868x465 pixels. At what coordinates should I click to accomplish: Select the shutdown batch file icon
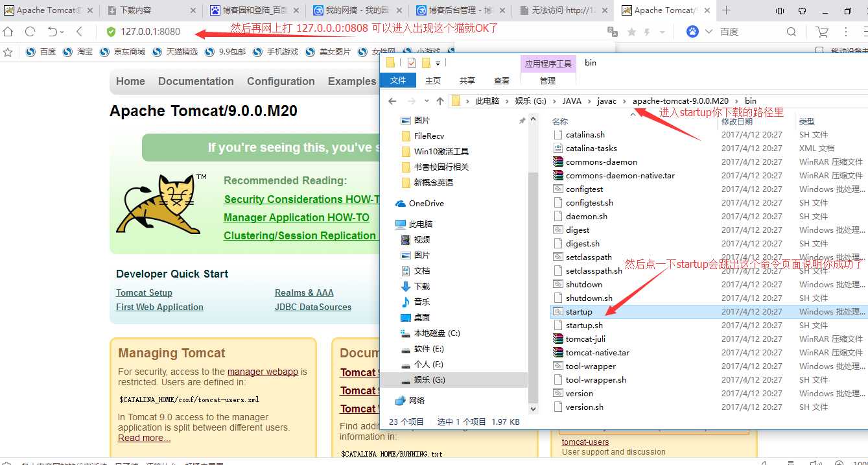(x=557, y=285)
